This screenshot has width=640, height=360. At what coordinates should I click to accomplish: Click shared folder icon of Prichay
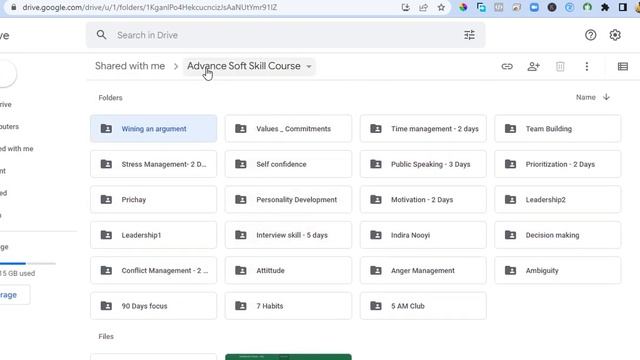click(x=106, y=200)
